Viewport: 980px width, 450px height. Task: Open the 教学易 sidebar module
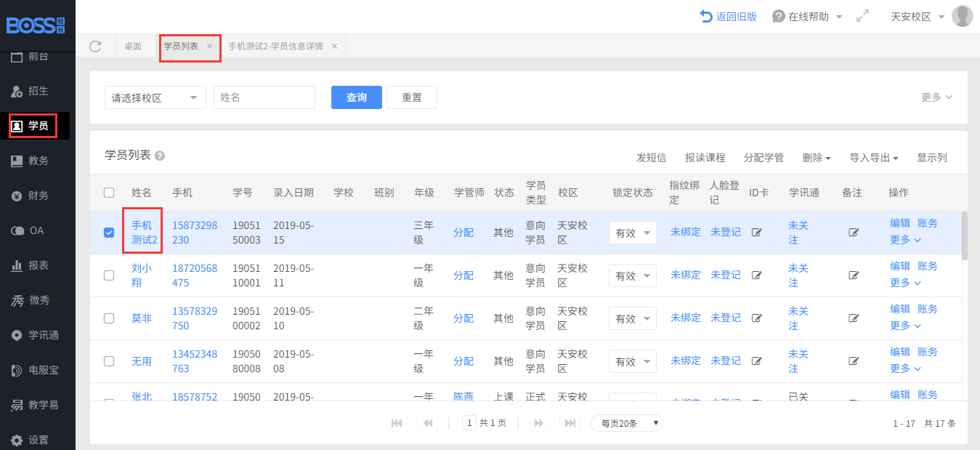(35, 405)
